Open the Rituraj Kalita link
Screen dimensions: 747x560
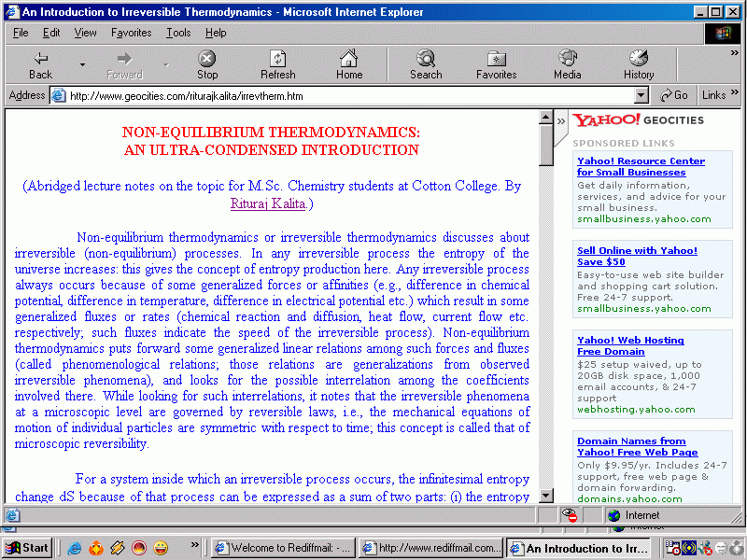click(268, 203)
